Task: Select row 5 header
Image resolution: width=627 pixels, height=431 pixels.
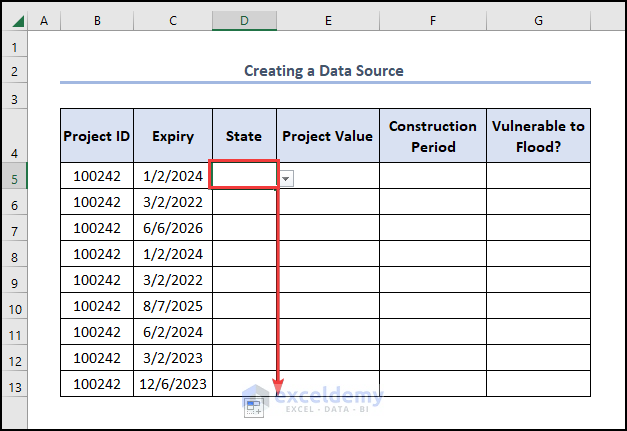Action: (x=14, y=175)
